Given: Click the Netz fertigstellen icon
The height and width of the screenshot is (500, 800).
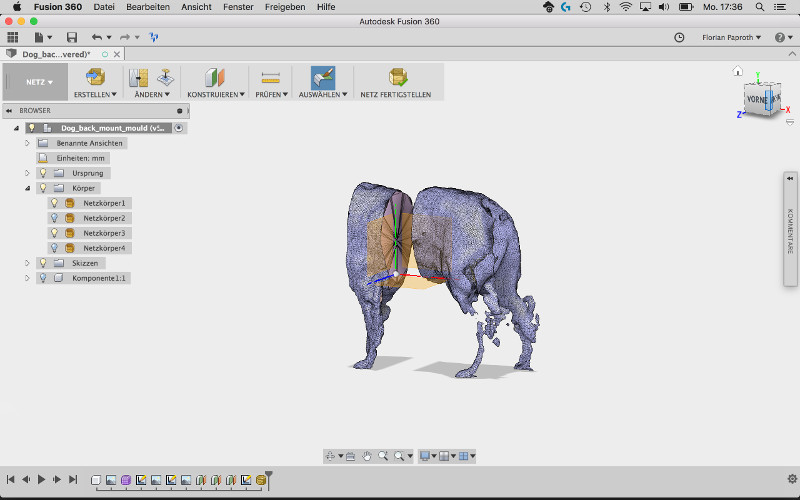Looking at the screenshot, I should (x=397, y=77).
